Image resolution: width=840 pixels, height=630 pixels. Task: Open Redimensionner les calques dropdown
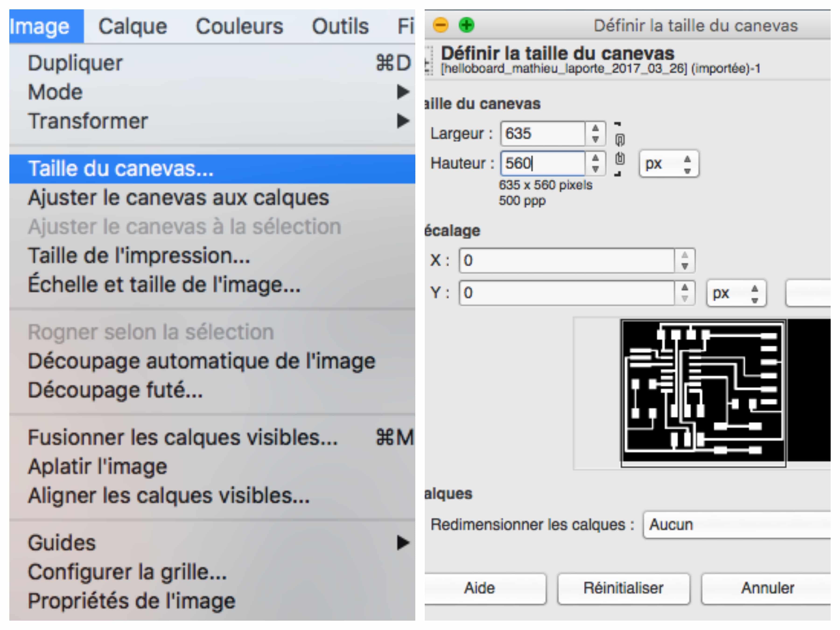[x=737, y=525]
